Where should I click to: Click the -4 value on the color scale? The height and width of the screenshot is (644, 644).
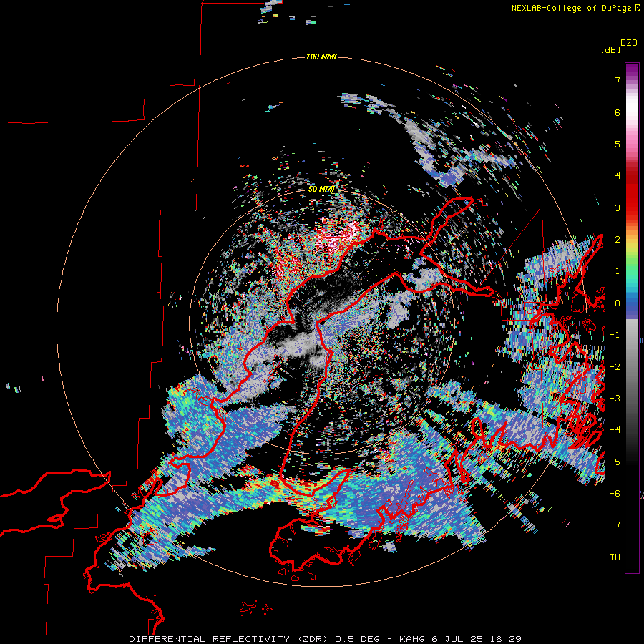tap(615, 430)
